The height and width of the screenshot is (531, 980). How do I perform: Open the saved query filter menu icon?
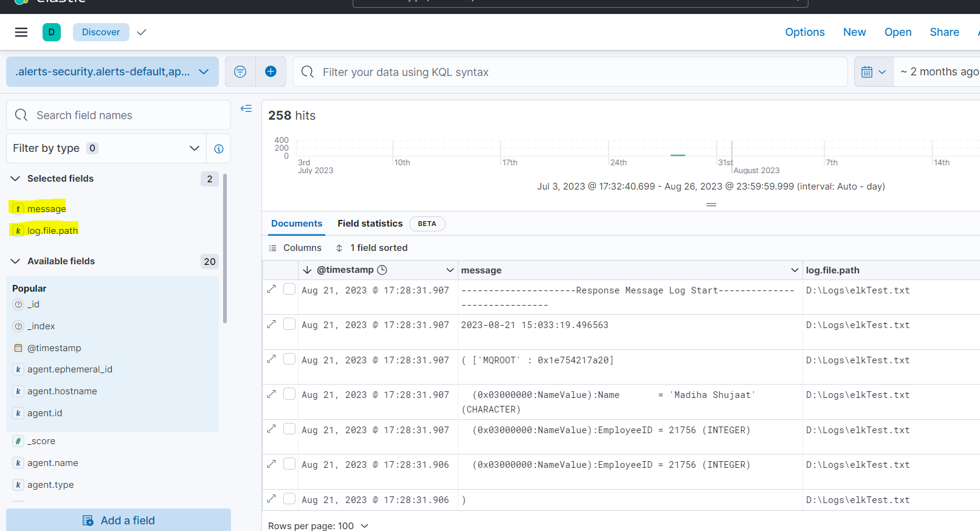240,72
